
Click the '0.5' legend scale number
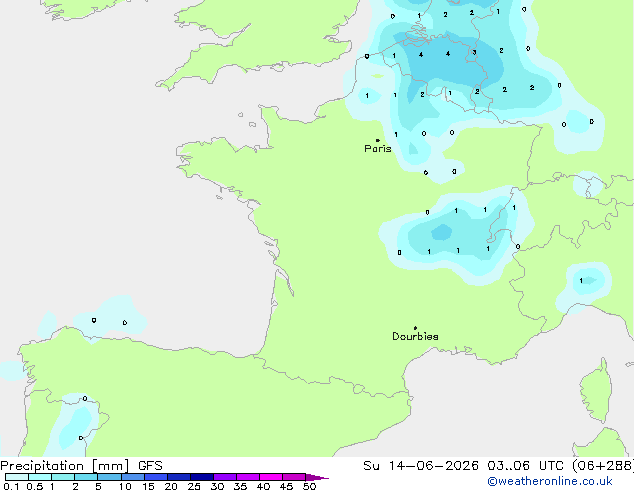coord(35,486)
